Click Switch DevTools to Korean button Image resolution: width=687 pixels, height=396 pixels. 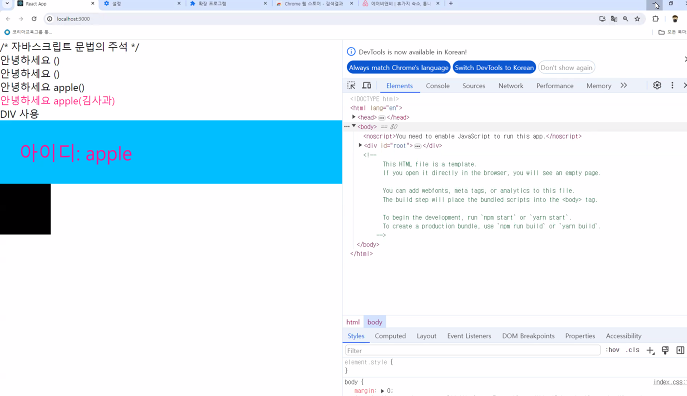pyautogui.click(x=494, y=67)
